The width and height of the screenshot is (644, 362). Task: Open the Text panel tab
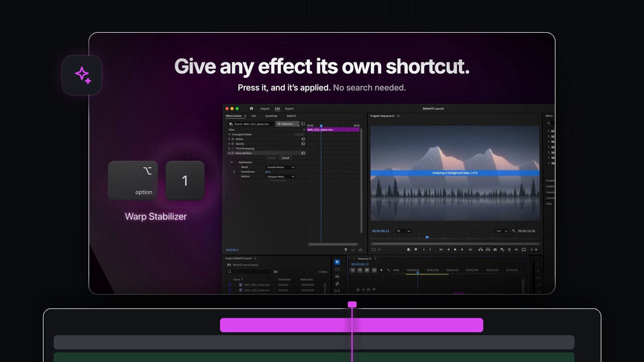click(x=254, y=116)
